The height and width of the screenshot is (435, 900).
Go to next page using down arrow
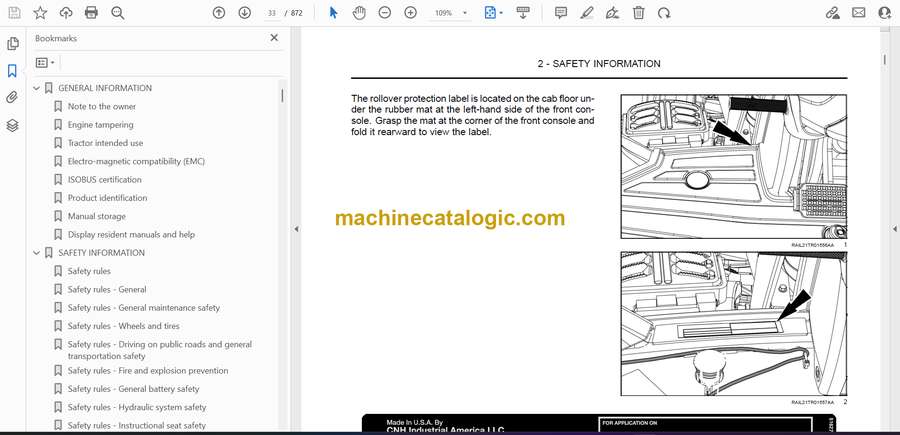pos(245,13)
